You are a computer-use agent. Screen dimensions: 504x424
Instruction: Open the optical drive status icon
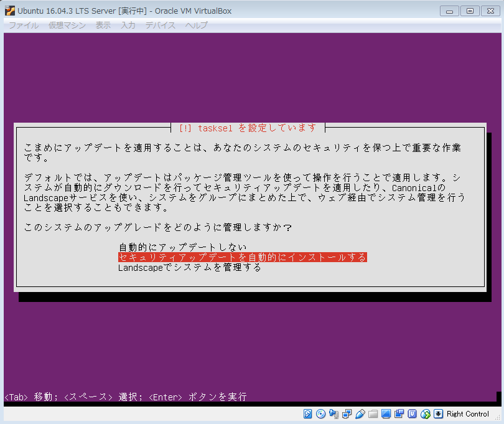(320, 414)
